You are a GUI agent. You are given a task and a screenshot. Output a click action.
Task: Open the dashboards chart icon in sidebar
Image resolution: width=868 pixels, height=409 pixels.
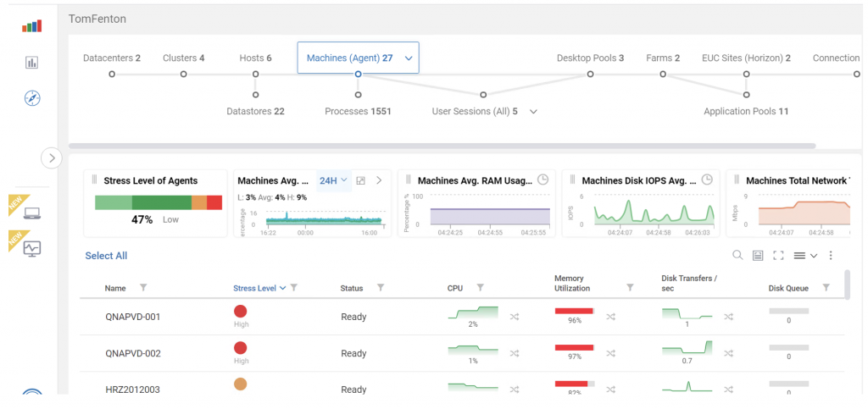point(32,63)
